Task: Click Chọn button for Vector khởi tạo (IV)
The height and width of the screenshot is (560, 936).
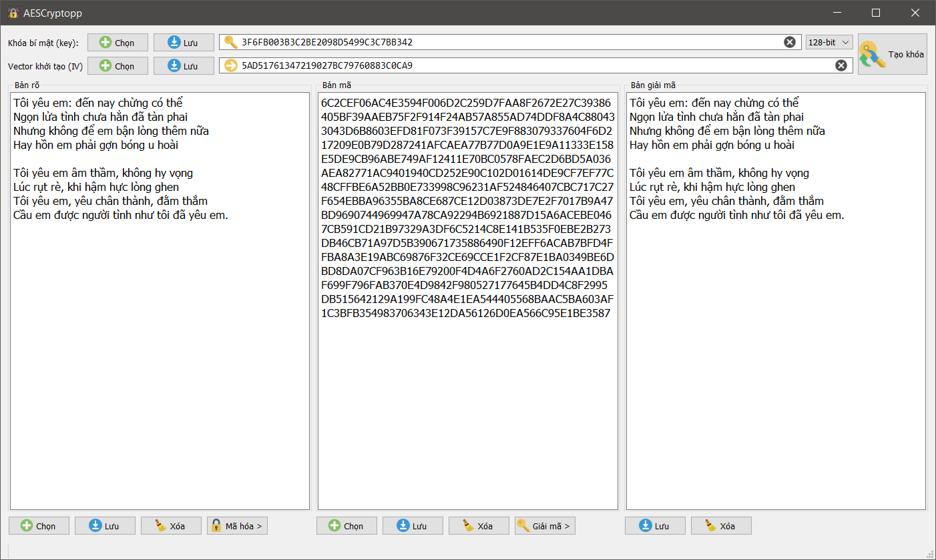Action: pyautogui.click(x=118, y=66)
